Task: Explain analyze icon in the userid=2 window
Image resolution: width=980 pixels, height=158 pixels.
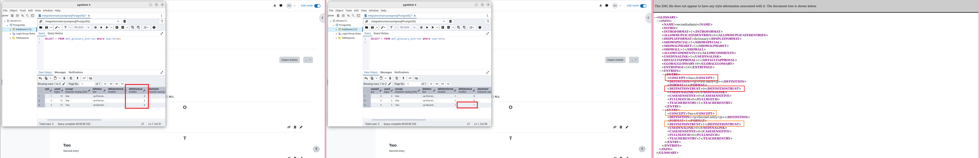Action: click(x=449, y=27)
